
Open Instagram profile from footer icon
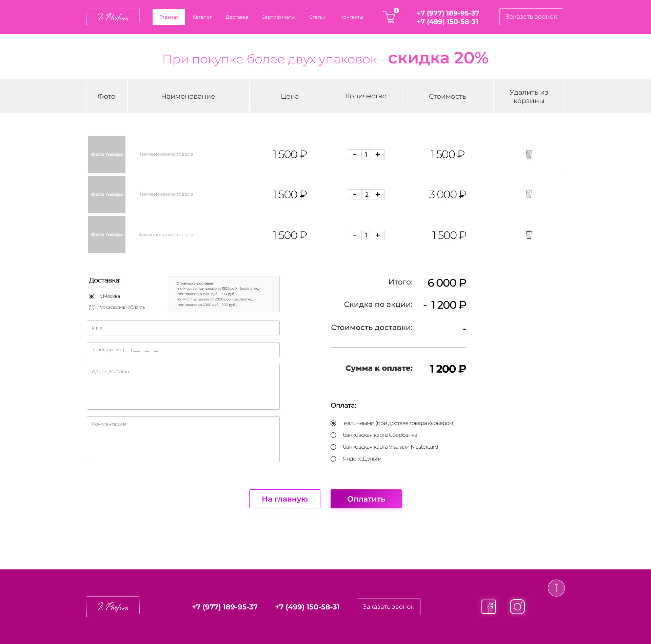517,607
